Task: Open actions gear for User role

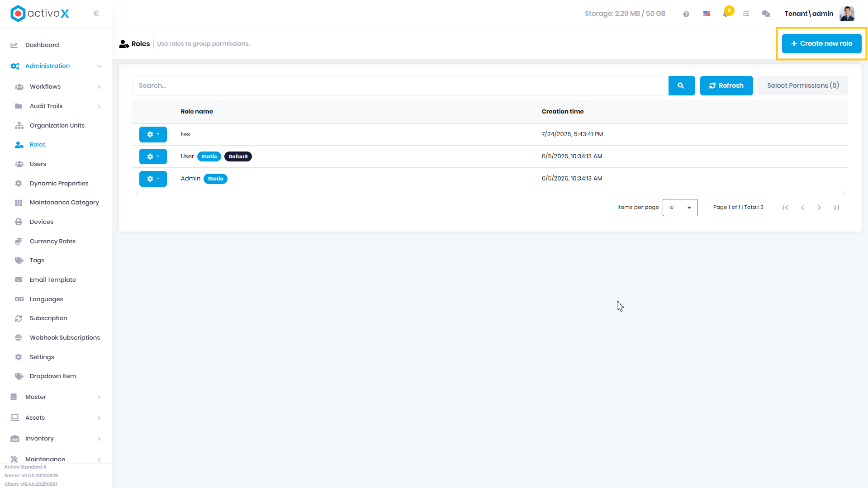Action: pos(153,156)
